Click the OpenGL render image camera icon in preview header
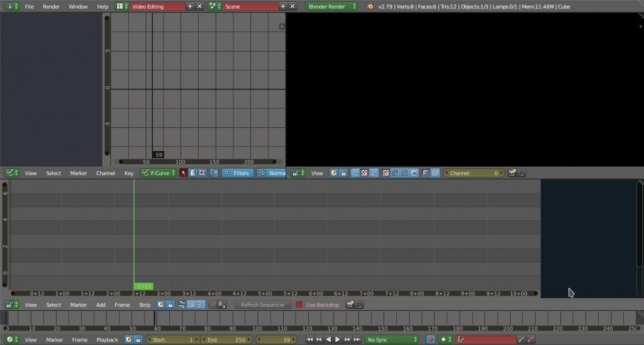644x345 pixels. 512,173
